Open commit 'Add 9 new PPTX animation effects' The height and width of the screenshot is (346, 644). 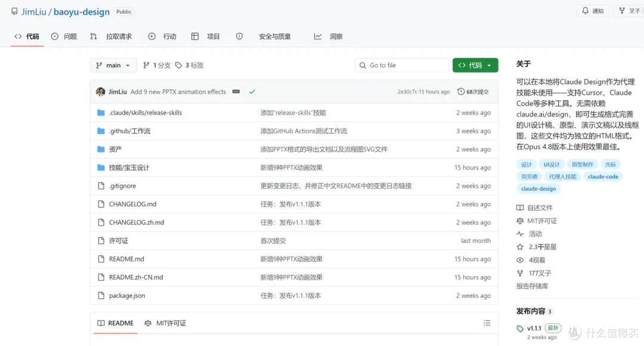click(x=178, y=92)
